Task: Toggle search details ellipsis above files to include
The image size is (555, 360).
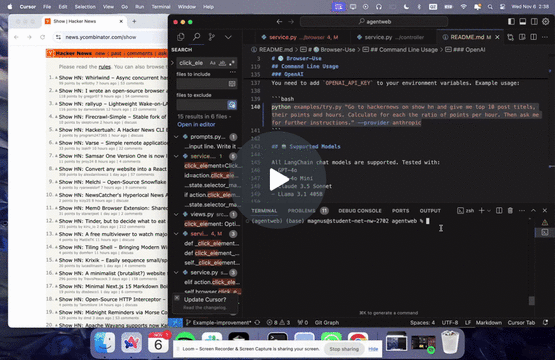Action: click(233, 72)
